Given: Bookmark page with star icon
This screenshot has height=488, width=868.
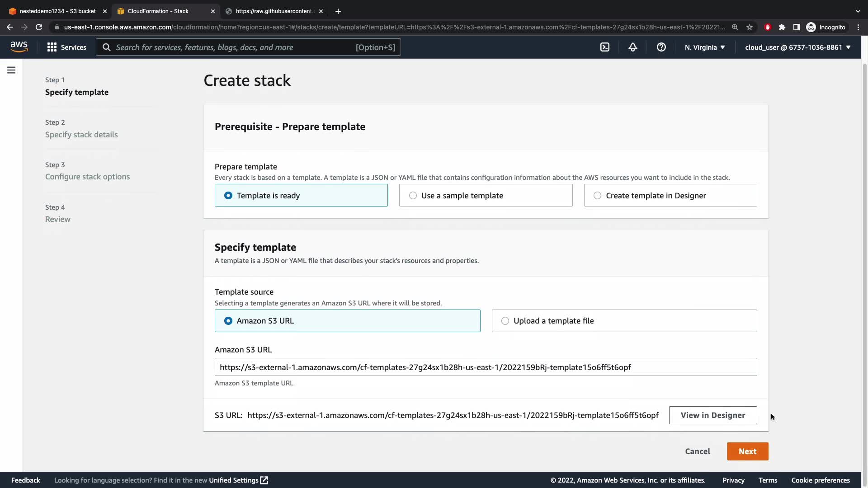Looking at the screenshot, I should coord(750,27).
